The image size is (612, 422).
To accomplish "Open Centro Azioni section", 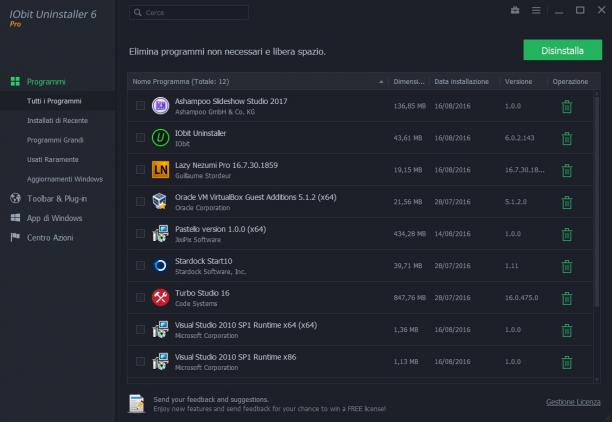I will point(50,238).
